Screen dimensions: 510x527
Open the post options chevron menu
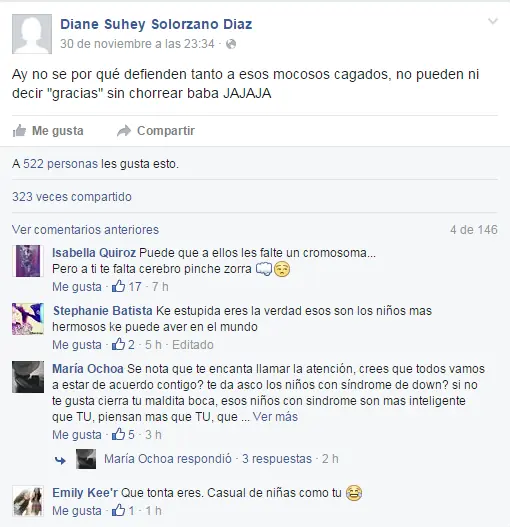click(x=493, y=22)
